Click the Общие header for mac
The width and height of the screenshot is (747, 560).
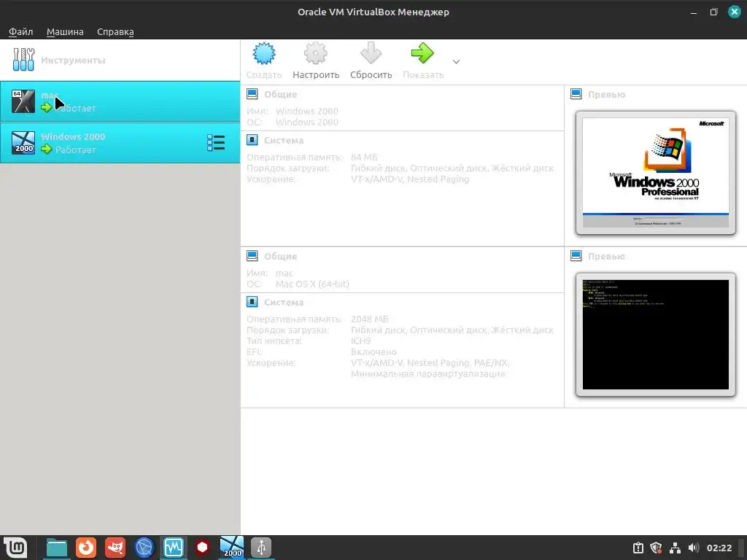[x=281, y=256]
